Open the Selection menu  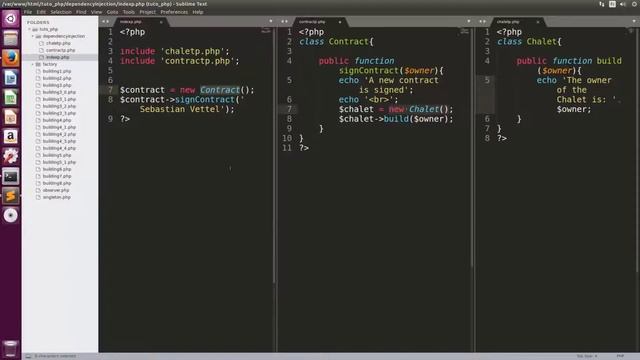(x=61, y=12)
